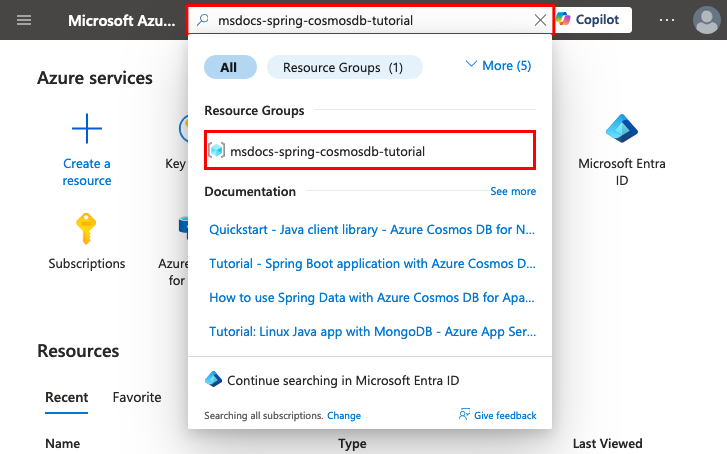Click See more documentation link
727x454 pixels.
513,191
